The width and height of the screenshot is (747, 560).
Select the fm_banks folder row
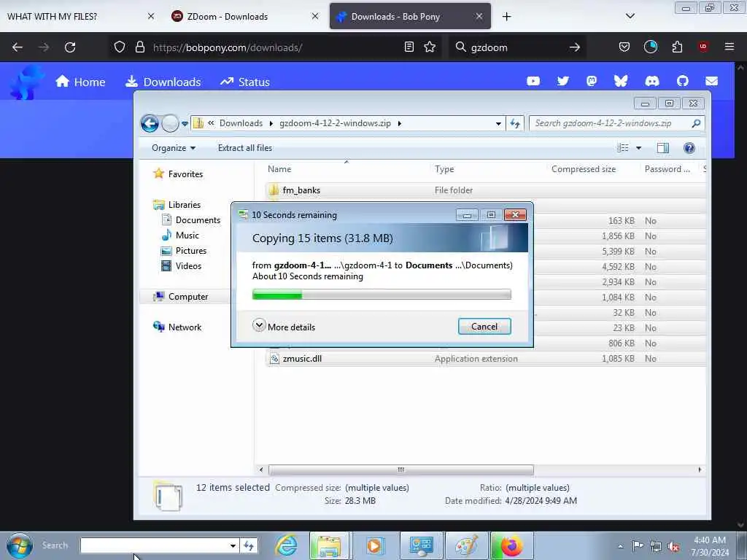click(x=486, y=190)
